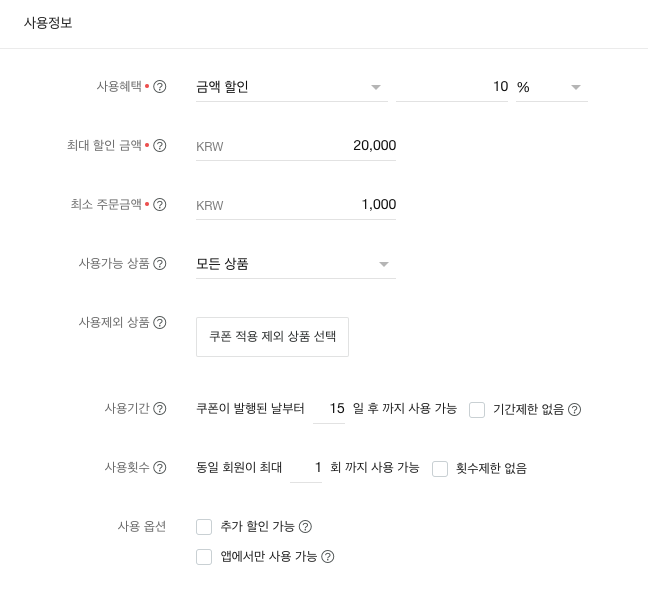Click help icon next to 기간제한 없음
Image resolution: width=648 pixels, height=595 pixels.
click(575, 409)
